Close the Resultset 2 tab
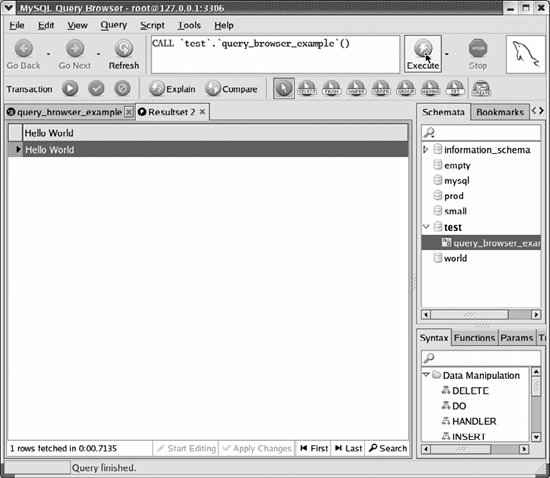550x478 pixels. (x=202, y=112)
